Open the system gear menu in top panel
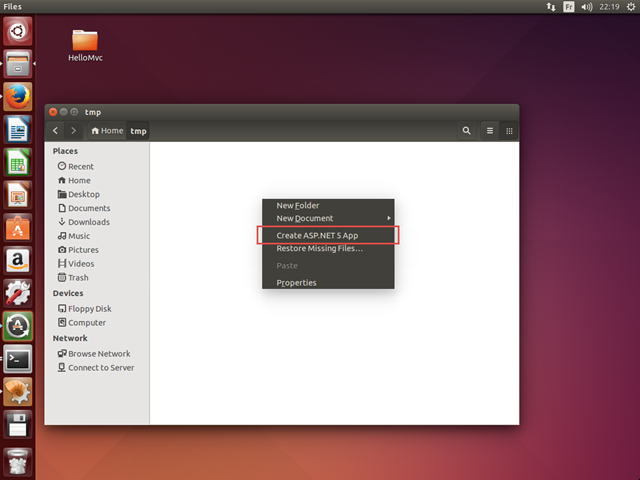640x480 pixels. tap(631, 7)
